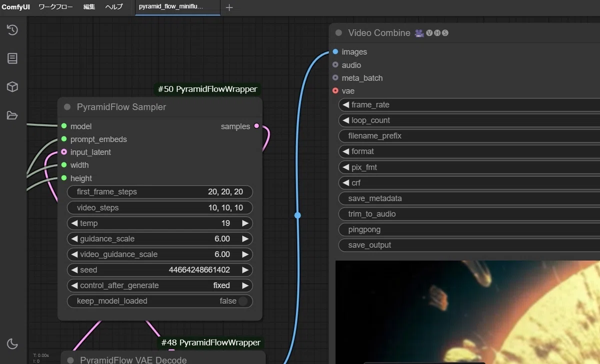
Task: Switch control_after_generate to previous option
Action: tap(74, 286)
